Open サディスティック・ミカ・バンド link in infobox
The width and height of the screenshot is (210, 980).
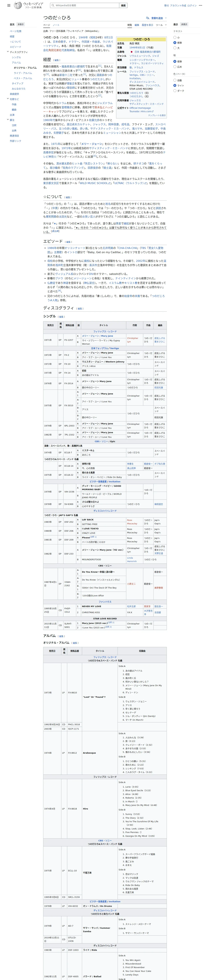coord(146,104)
